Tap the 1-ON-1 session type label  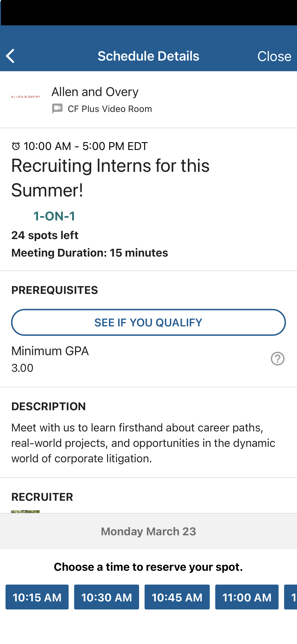[x=54, y=216]
